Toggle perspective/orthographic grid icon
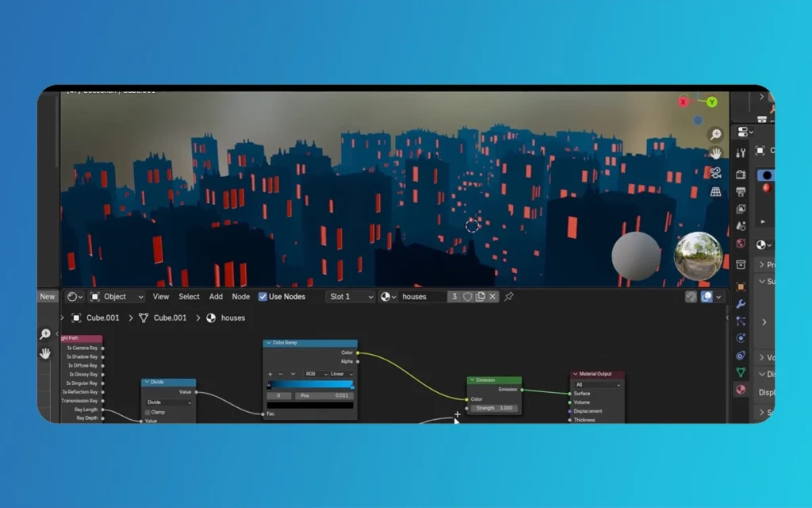 click(716, 192)
